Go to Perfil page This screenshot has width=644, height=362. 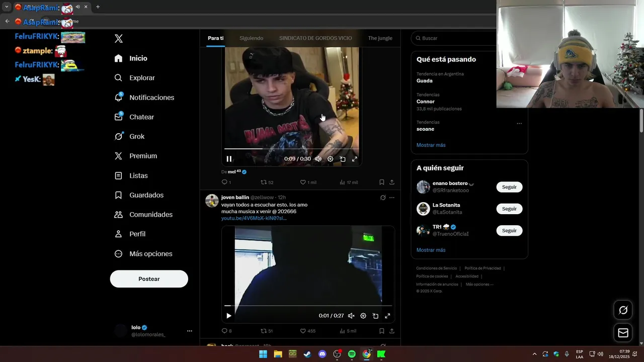pyautogui.click(x=130, y=234)
